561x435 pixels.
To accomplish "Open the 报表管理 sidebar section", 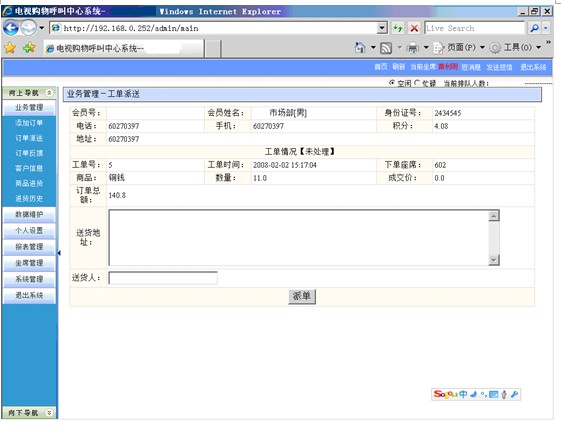I will [29, 247].
